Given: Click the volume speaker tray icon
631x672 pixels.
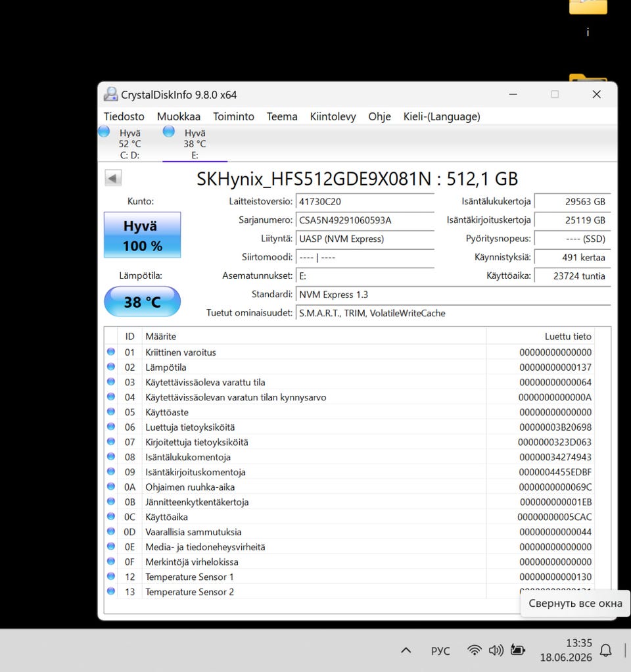Looking at the screenshot, I should pos(496,650).
